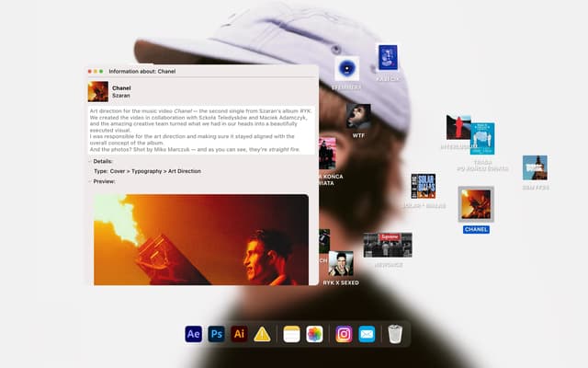The height and width of the screenshot is (368, 588).
Task: Select the cyan tour poster desktop icon
Action: [x=482, y=138]
